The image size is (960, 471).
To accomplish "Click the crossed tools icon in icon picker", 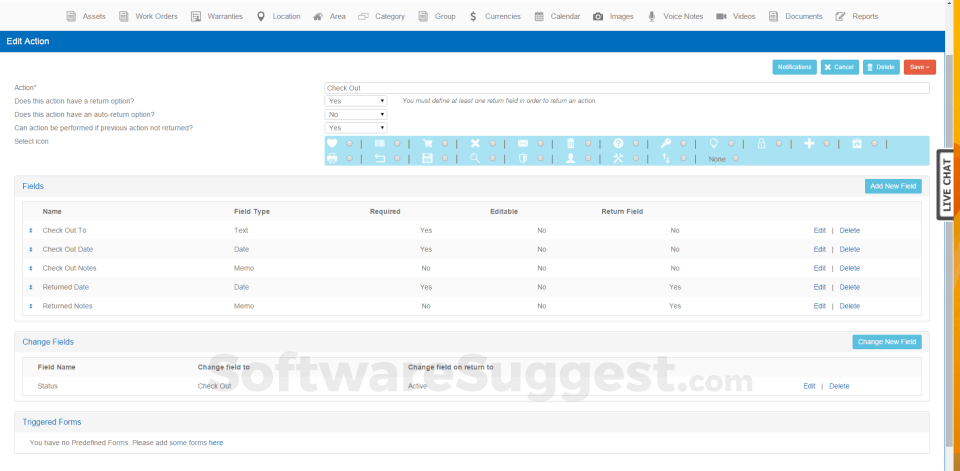I will pyautogui.click(x=618, y=159).
